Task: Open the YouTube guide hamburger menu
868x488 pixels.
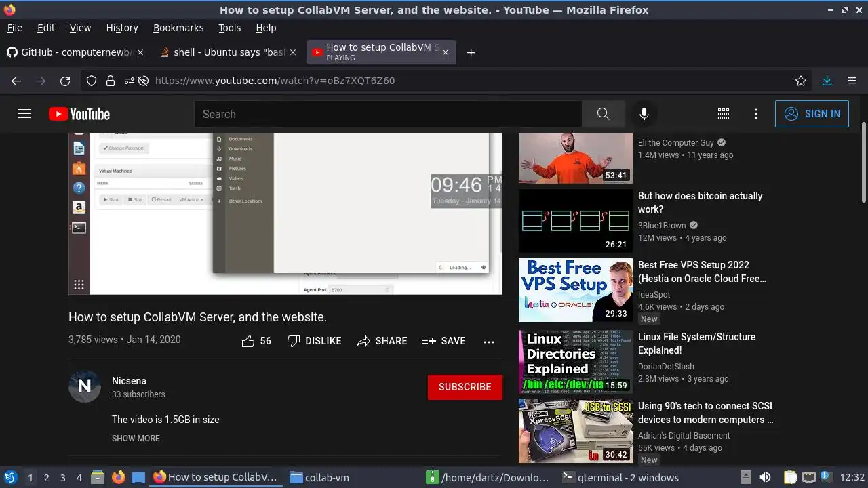Action: 24,114
